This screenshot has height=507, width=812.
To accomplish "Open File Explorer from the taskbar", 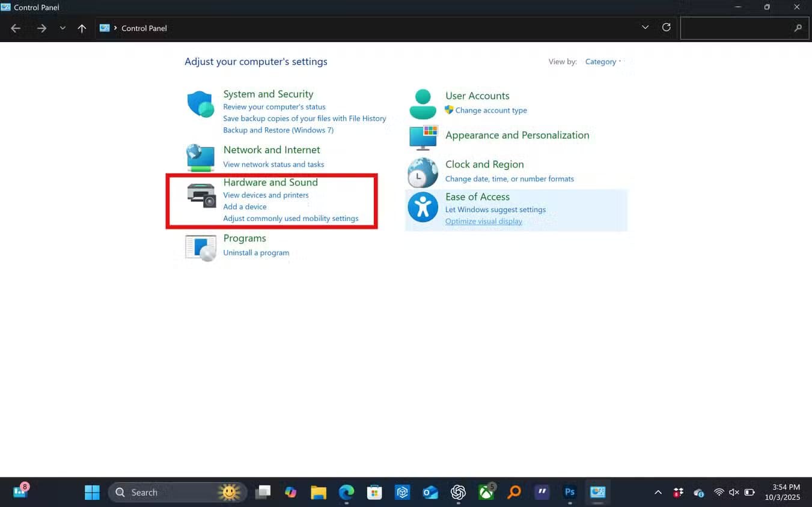I will 318,493.
